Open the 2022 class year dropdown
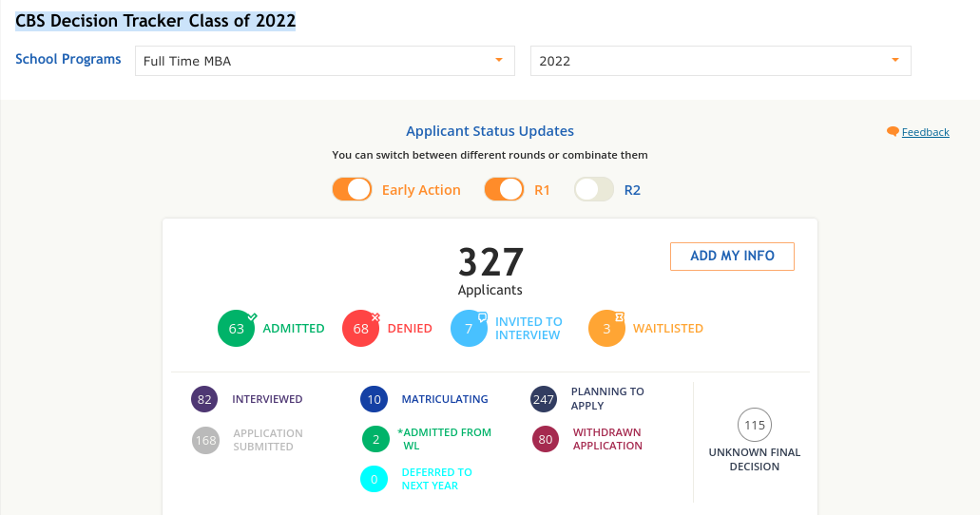Image resolution: width=980 pixels, height=515 pixels. click(721, 61)
